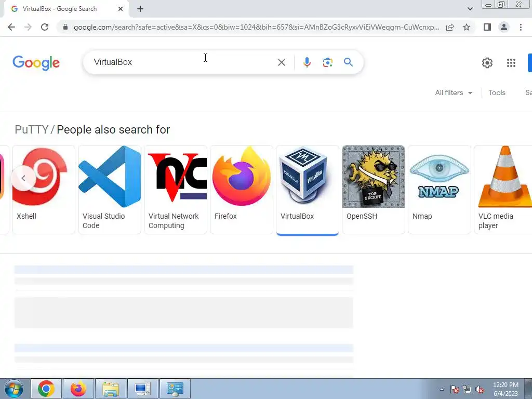This screenshot has height=399, width=532.
Task: Open the computer monitor taskbar app
Action: [143, 389]
